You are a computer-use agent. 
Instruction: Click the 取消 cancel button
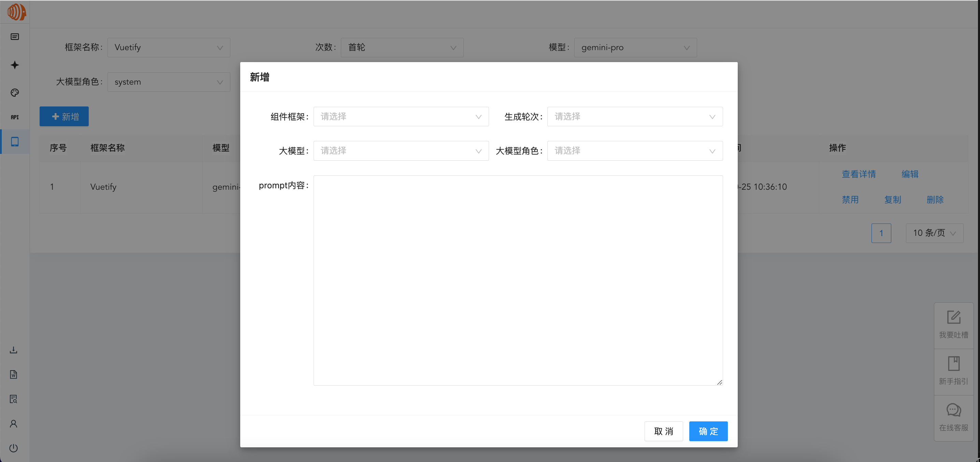coord(663,431)
